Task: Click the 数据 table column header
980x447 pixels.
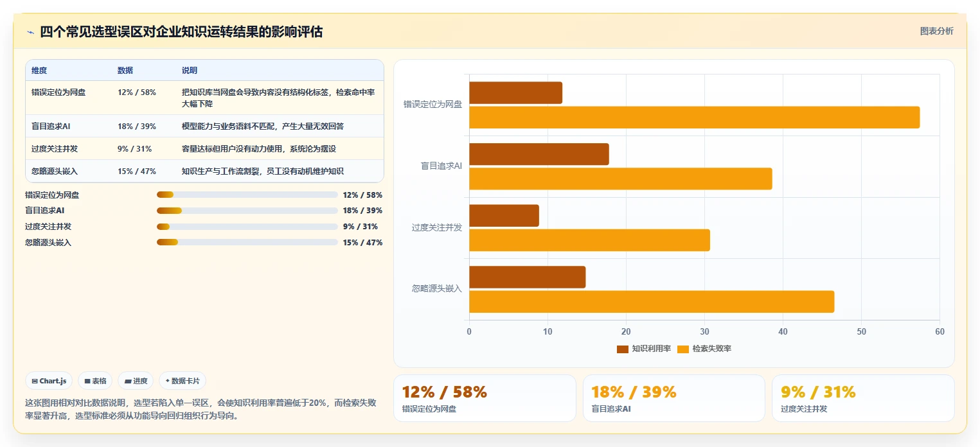Action: coord(125,71)
